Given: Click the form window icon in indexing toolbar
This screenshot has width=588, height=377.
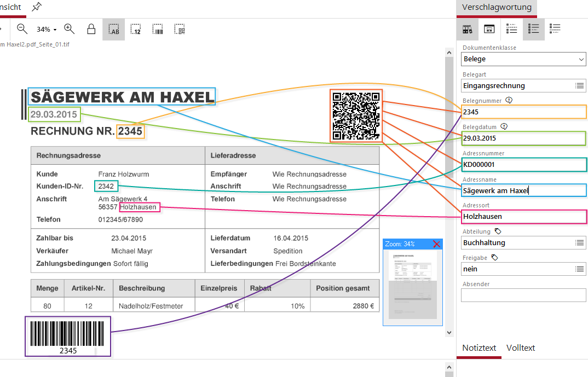Looking at the screenshot, I should click(489, 30).
